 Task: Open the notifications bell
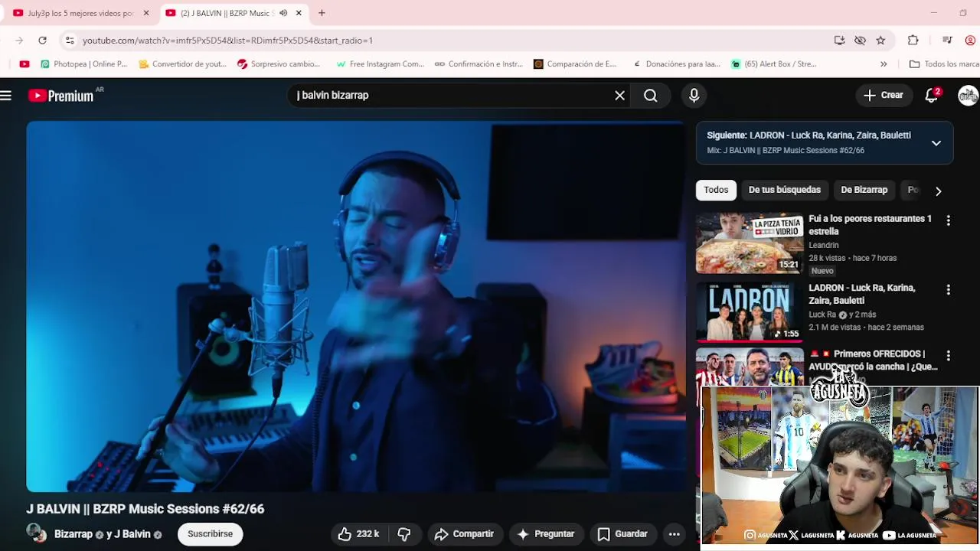tap(932, 96)
